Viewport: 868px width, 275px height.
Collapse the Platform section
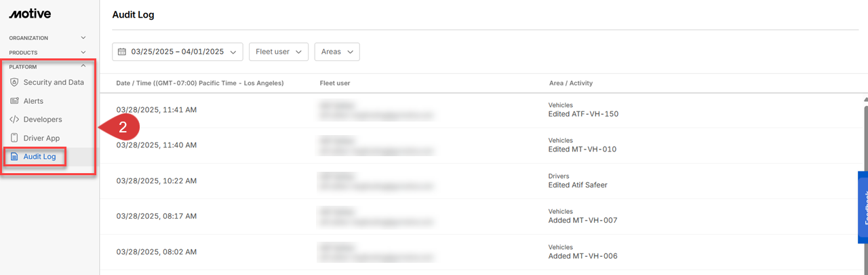click(83, 67)
